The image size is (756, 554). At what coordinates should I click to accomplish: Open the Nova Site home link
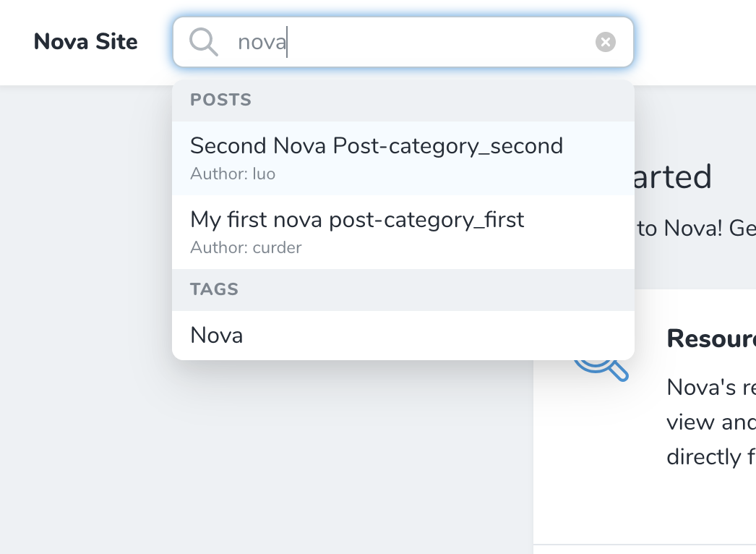(85, 42)
